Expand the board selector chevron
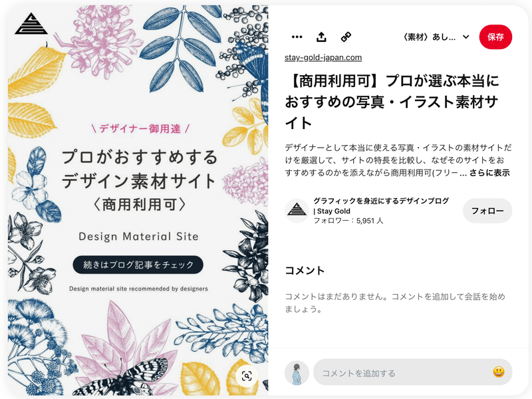Screen dimensions: 532x399 click(x=466, y=37)
